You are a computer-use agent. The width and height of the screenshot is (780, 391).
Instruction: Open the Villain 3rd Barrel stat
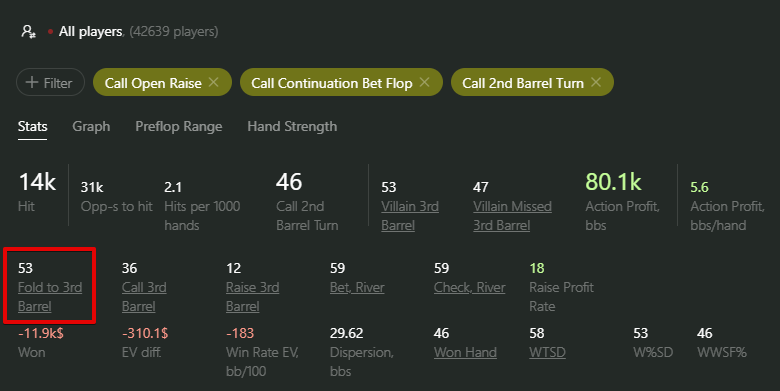click(x=410, y=216)
